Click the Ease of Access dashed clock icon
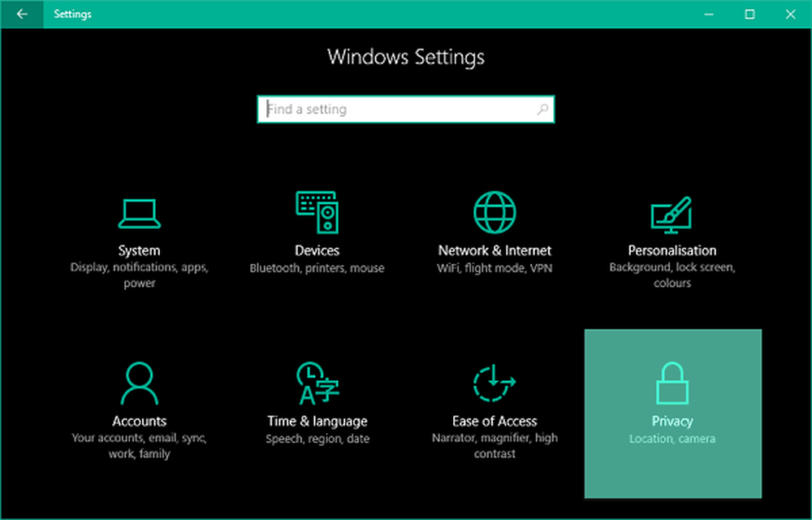The width and height of the screenshot is (812, 520). pos(495,383)
